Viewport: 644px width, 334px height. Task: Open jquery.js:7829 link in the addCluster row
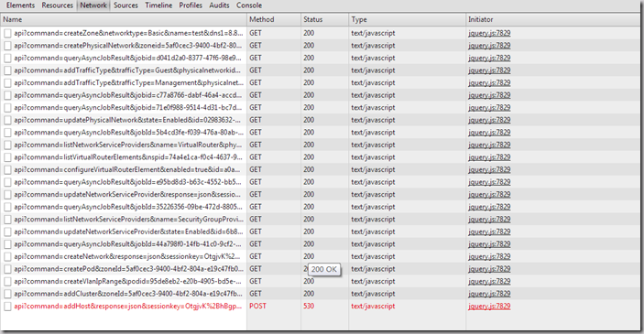(489, 294)
